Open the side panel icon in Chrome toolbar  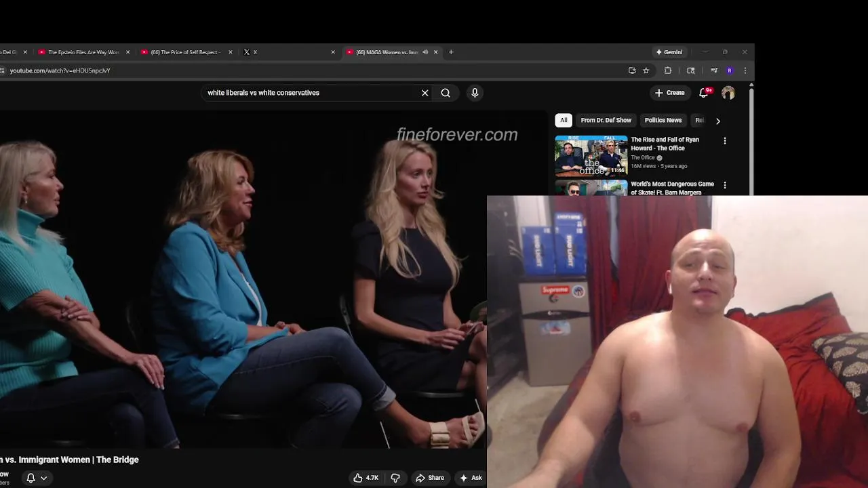(691, 70)
